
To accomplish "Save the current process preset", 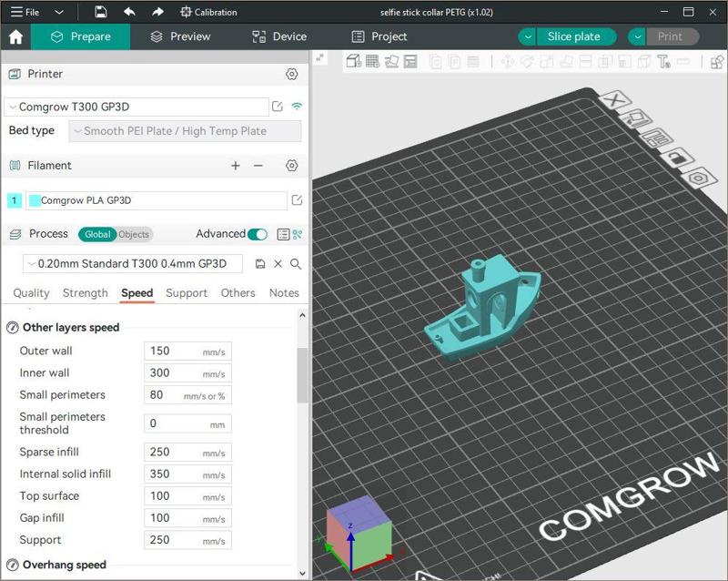I will point(260,264).
